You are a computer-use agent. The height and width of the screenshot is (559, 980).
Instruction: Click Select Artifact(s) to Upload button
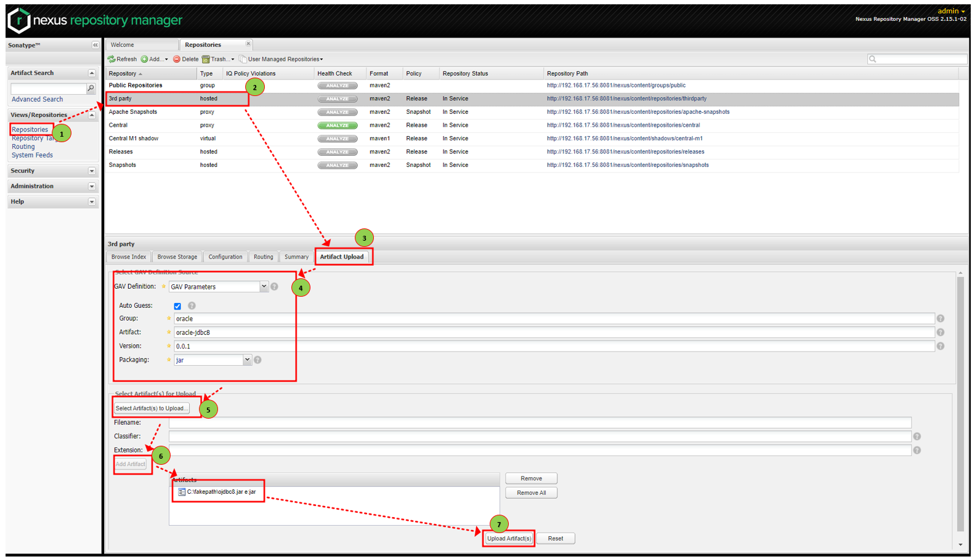[152, 409]
